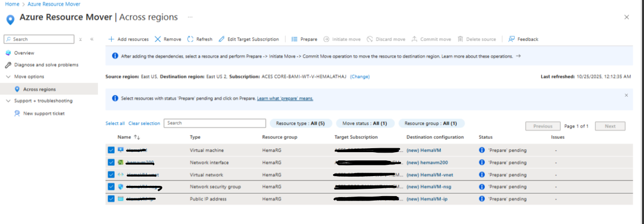Click the Refresh circular arrow icon
The width and height of the screenshot is (644, 224).
tap(190, 39)
